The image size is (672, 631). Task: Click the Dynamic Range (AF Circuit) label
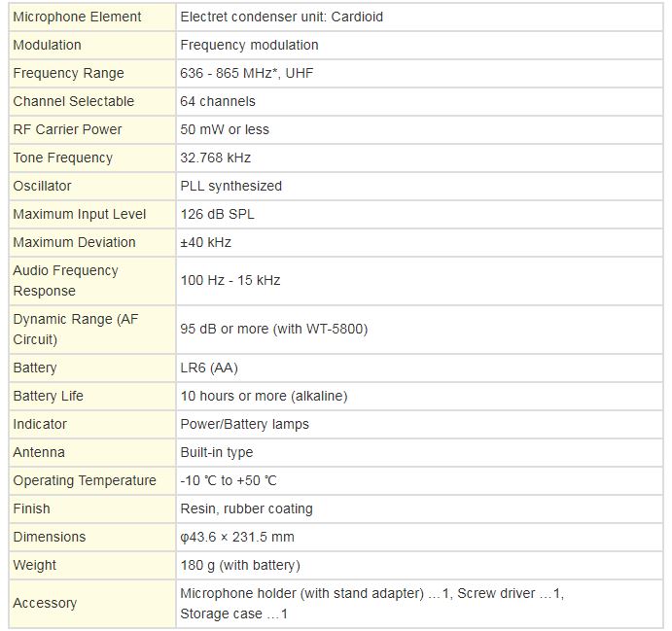point(76,329)
